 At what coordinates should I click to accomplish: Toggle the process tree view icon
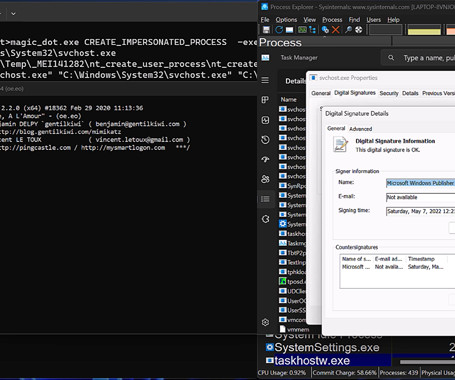[x=312, y=30]
